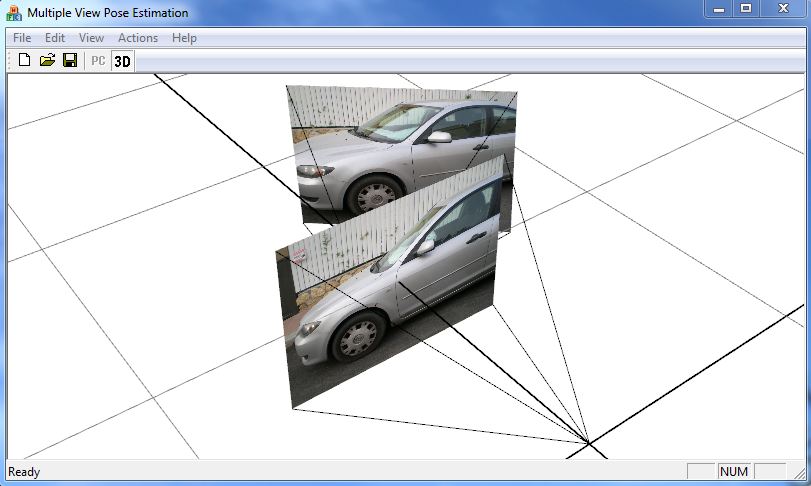The image size is (811, 486).
Task: Save using the floppy disk icon
Action: coord(70,60)
